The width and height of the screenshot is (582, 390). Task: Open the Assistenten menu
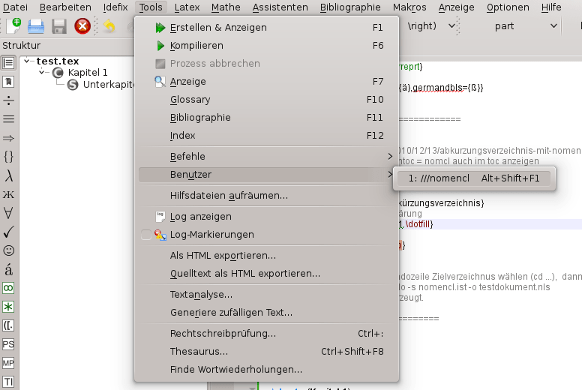click(x=280, y=7)
